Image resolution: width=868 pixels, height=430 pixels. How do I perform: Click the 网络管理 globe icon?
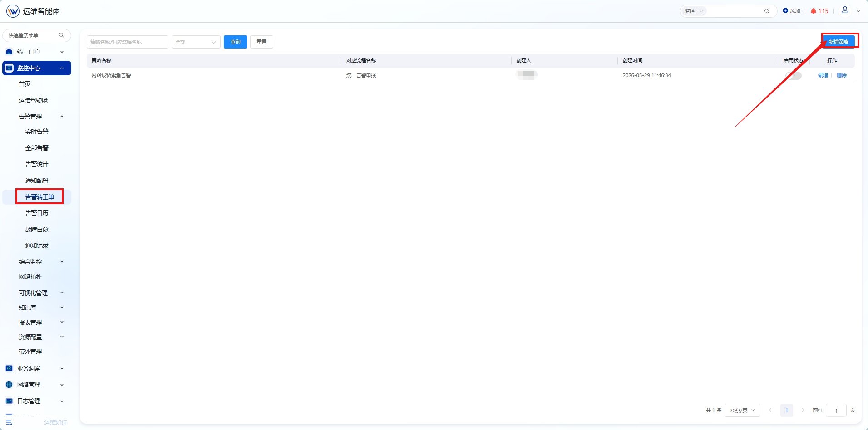[9, 385]
